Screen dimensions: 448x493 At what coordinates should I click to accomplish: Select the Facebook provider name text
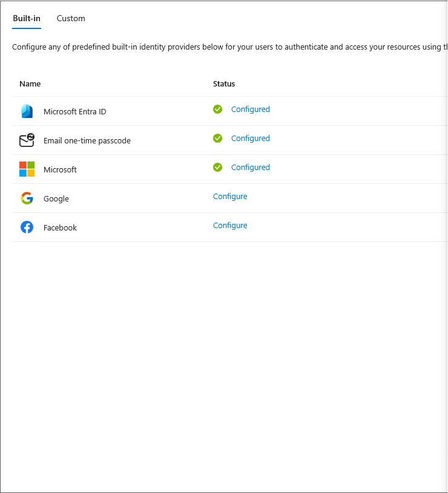60,227
